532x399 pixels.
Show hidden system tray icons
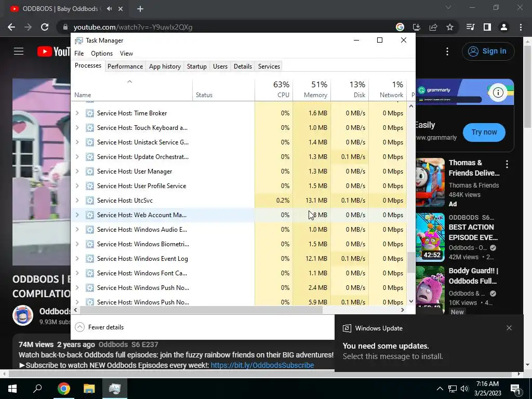click(440, 389)
